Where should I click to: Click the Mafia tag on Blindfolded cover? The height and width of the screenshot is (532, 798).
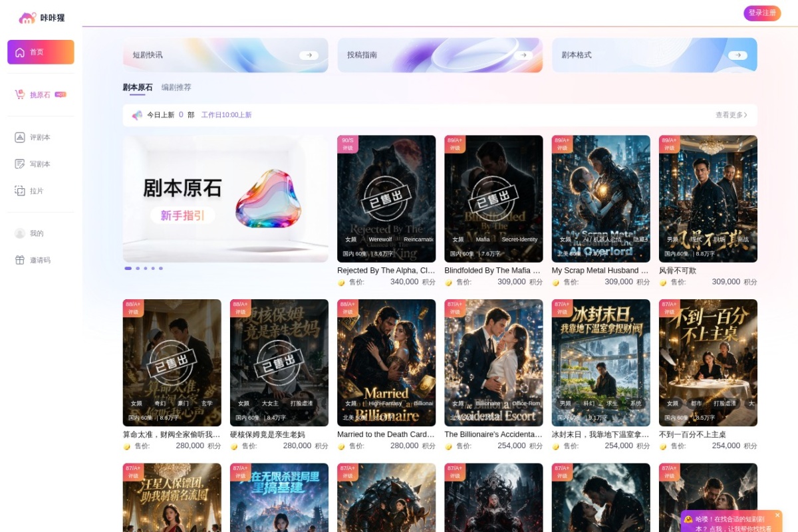(x=483, y=239)
